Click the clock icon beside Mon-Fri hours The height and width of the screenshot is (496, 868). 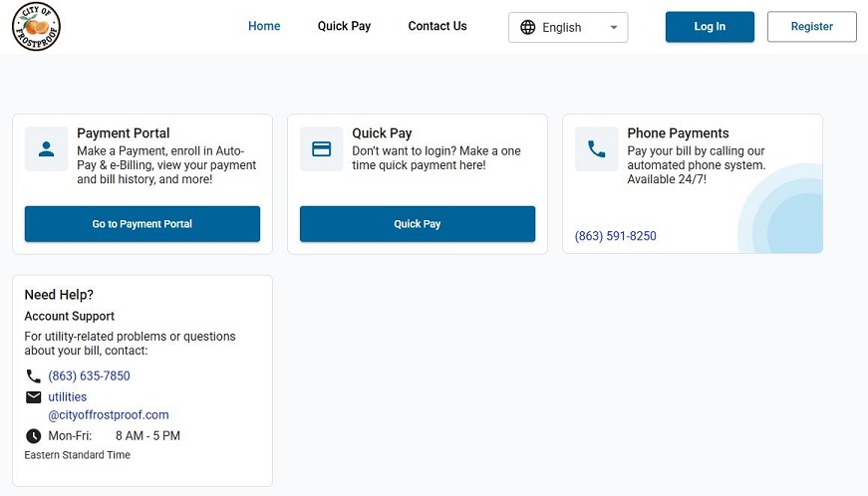[34, 436]
